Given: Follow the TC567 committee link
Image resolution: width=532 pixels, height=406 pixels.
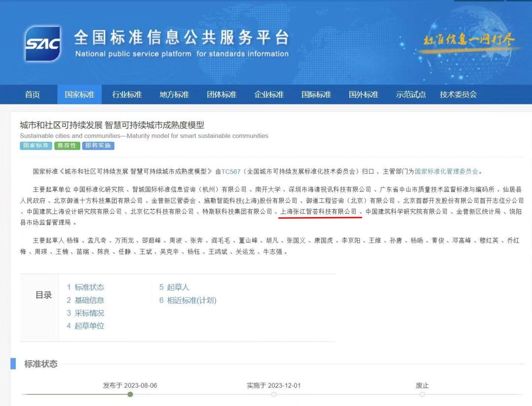Looking at the screenshot, I should pos(231,172).
